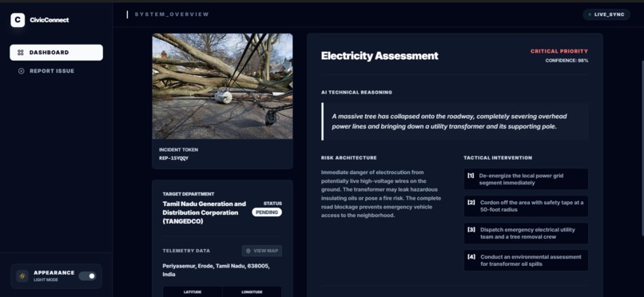The image size is (644, 297).
Task: Select intervention step 1 De-energize power grid
Action: pos(526,180)
